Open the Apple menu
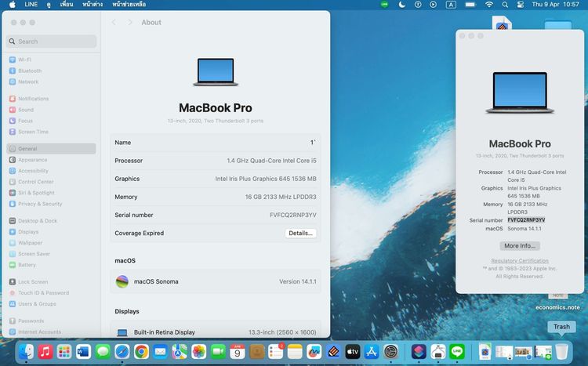Viewport: 588px width, 366px height. [x=13, y=5]
